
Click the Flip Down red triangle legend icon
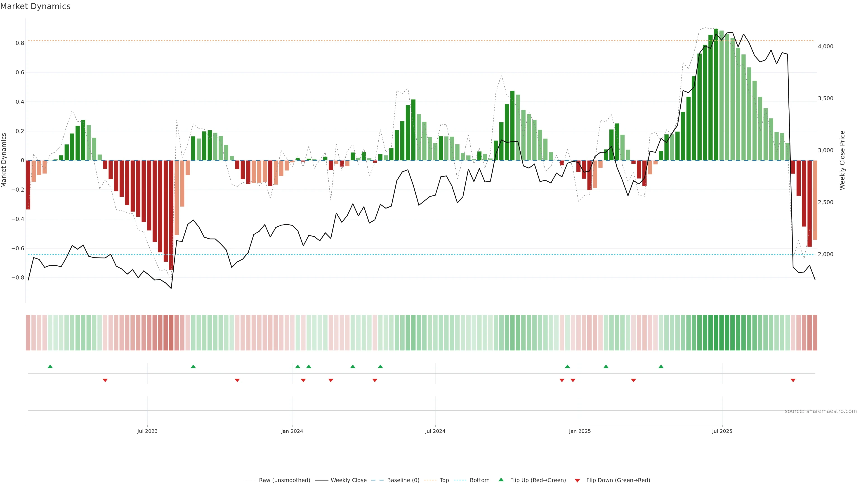pos(577,480)
